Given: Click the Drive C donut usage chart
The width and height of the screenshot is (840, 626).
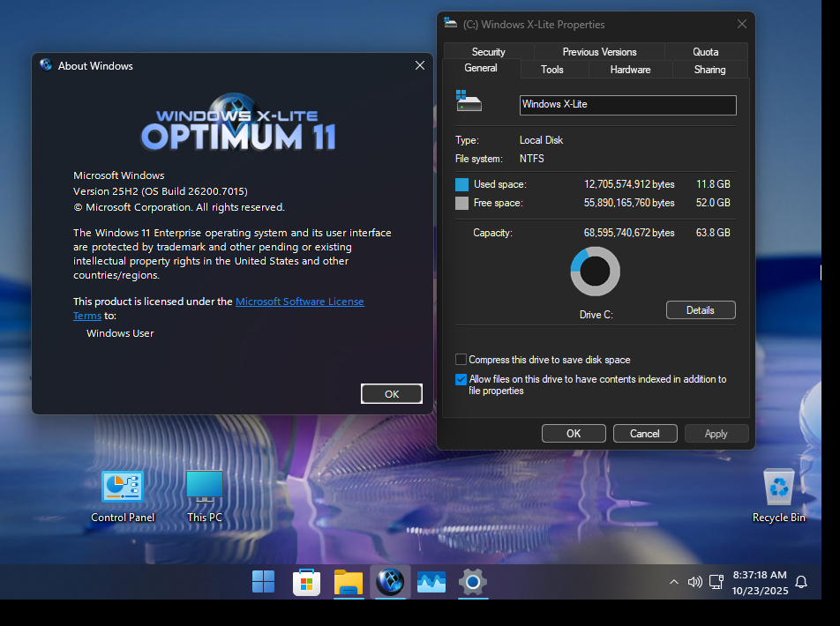Looking at the screenshot, I should click(596, 272).
